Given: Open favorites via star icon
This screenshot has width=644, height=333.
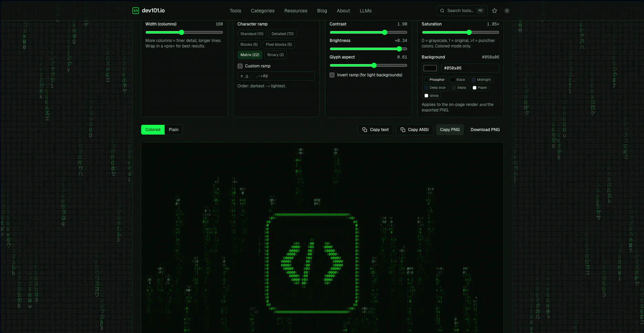Looking at the screenshot, I should point(495,11).
